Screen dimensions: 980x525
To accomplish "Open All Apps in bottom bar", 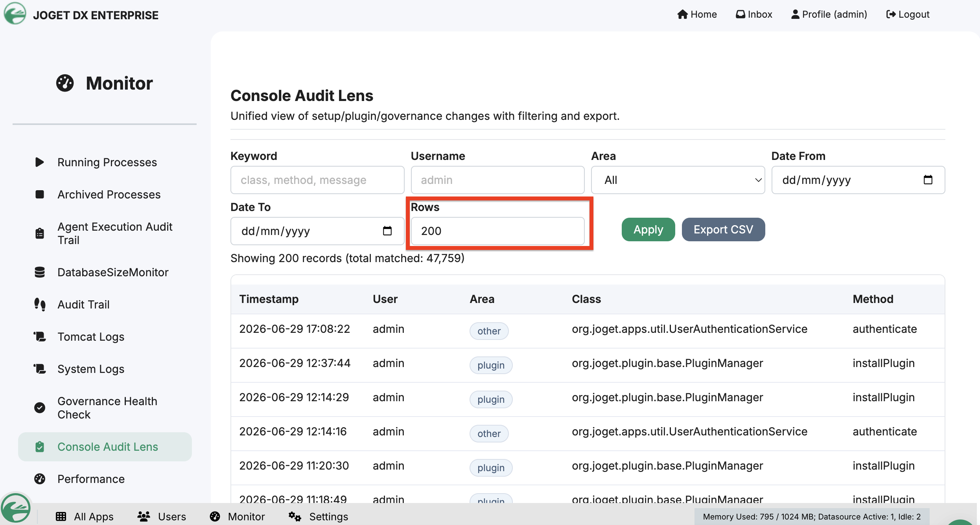I will coord(85,516).
